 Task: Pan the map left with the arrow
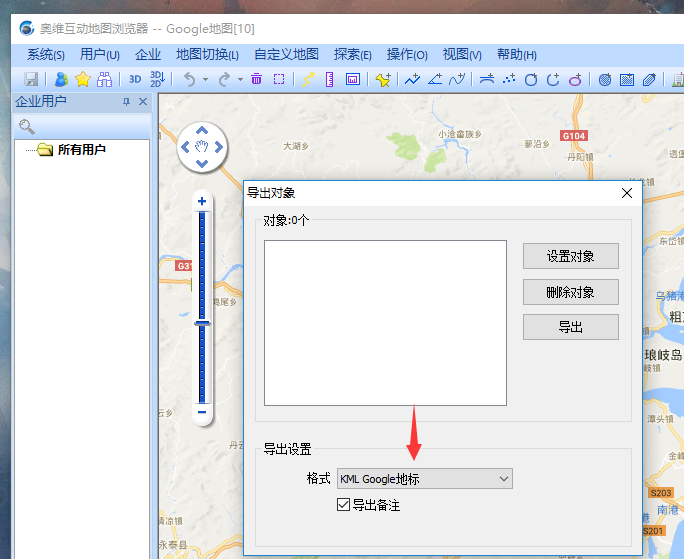coord(185,147)
